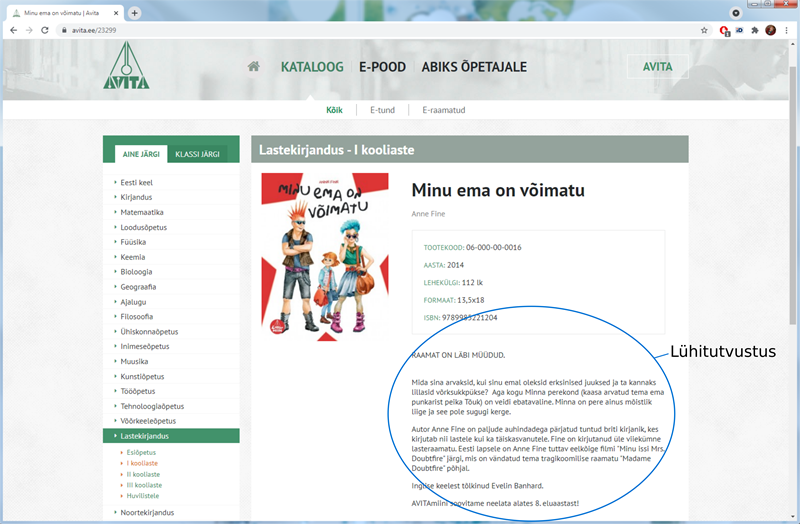Expand the Ajalugu category

click(133, 302)
